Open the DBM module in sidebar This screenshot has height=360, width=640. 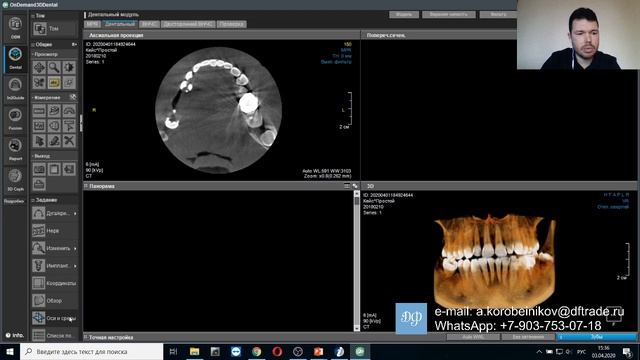(x=15, y=27)
